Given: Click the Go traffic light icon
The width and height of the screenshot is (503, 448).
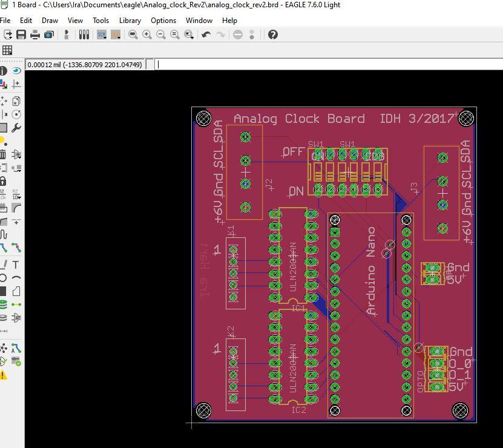Looking at the screenshot, I should pos(252,35).
